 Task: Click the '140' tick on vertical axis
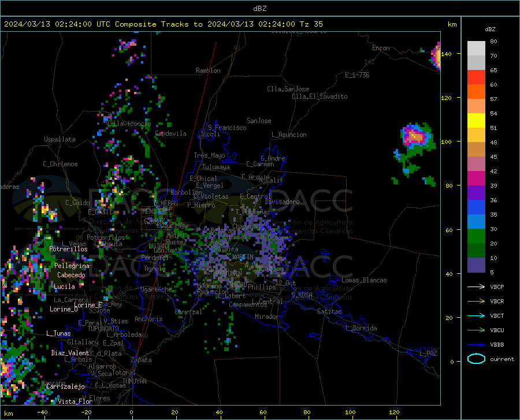coord(447,54)
